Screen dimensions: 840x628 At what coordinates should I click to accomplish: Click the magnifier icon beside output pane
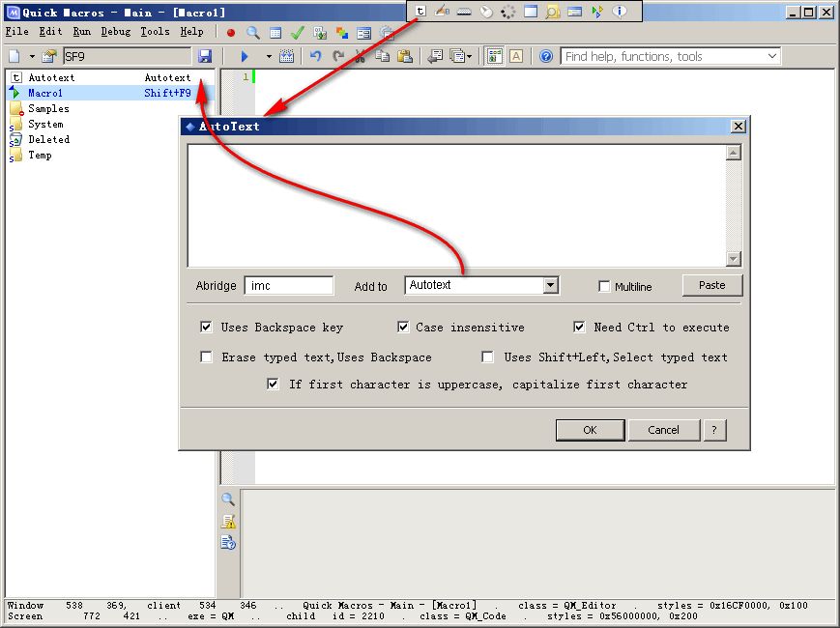[228, 500]
